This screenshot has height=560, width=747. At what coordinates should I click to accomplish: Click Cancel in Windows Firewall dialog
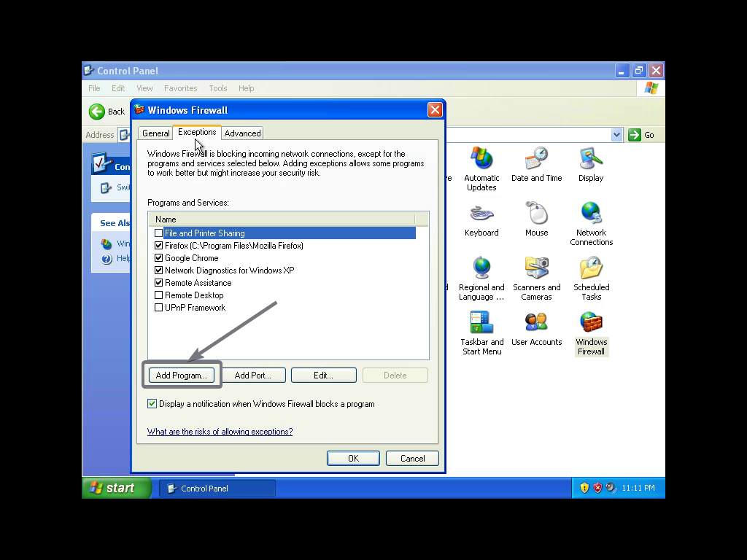tap(412, 458)
